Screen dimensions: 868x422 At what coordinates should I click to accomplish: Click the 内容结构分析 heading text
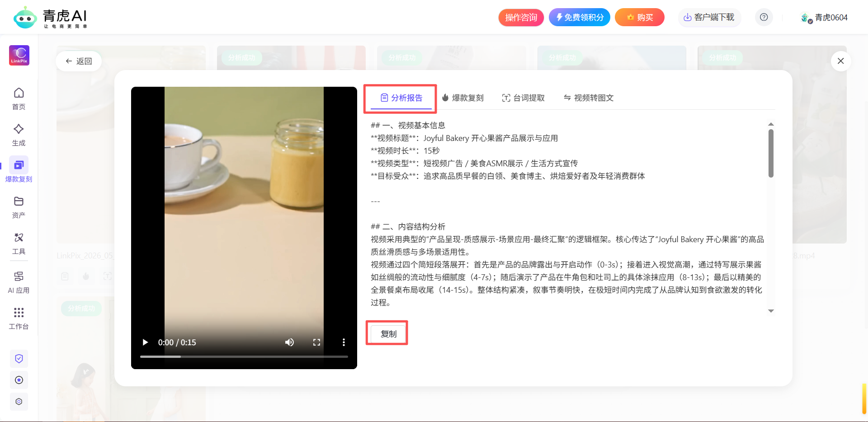click(x=421, y=227)
